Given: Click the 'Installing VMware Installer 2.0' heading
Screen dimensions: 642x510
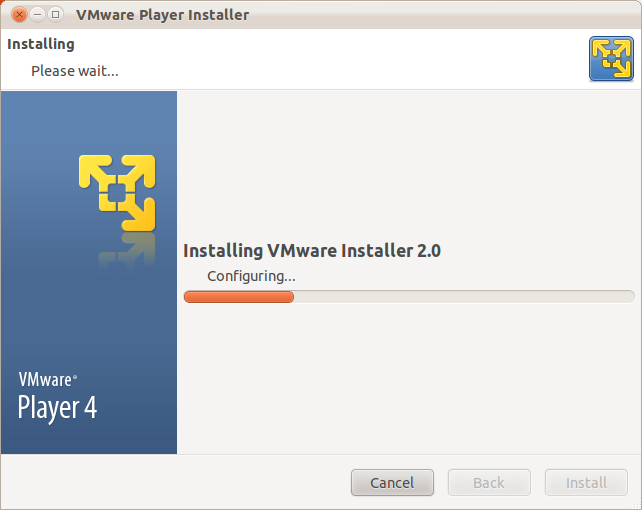Looking at the screenshot, I should click(312, 250).
